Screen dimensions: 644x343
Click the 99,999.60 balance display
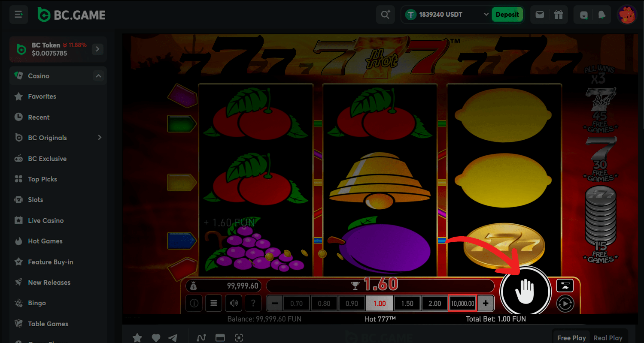(x=223, y=286)
